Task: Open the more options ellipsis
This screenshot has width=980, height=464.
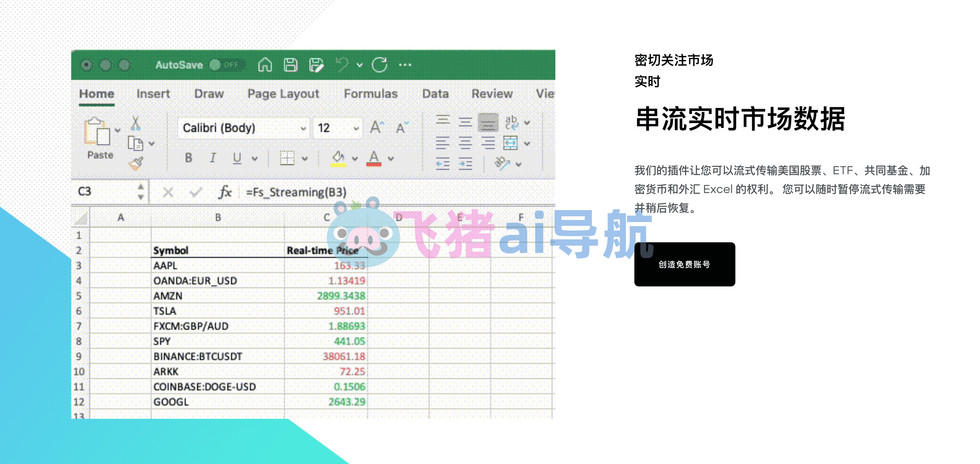Action: (x=405, y=65)
